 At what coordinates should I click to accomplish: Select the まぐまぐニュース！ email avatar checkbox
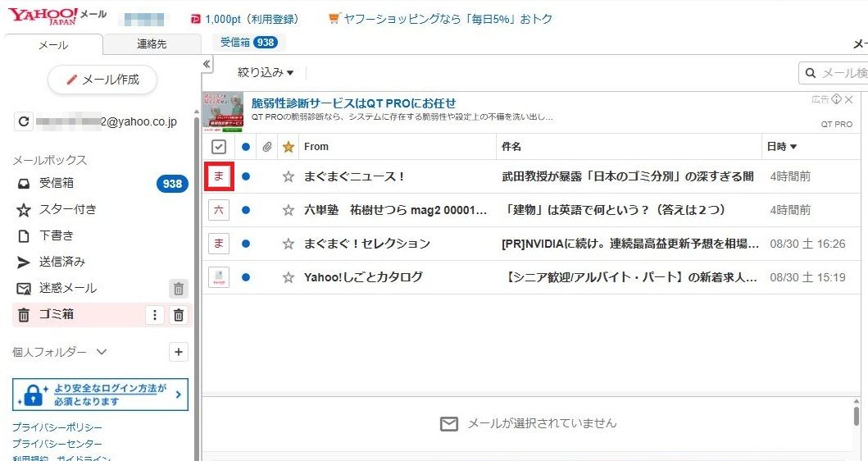[x=219, y=176]
